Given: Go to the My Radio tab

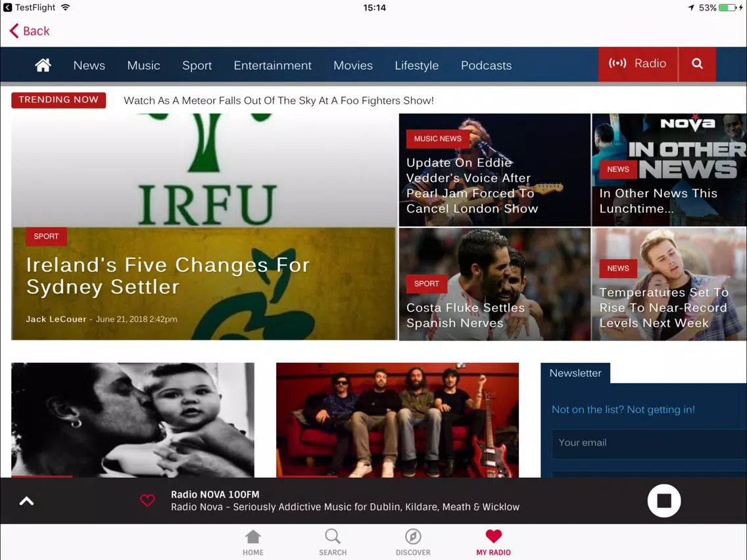Looking at the screenshot, I should (493, 543).
